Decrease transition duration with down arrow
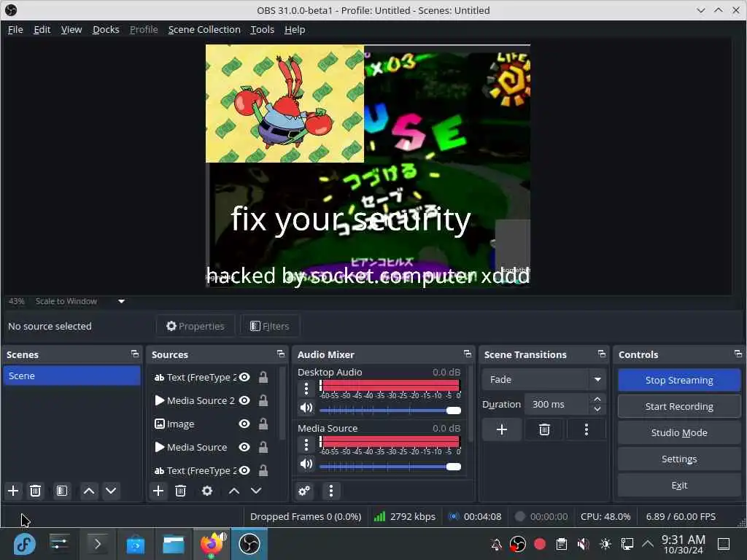The height and width of the screenshot is (560, 747). point(597,410)
